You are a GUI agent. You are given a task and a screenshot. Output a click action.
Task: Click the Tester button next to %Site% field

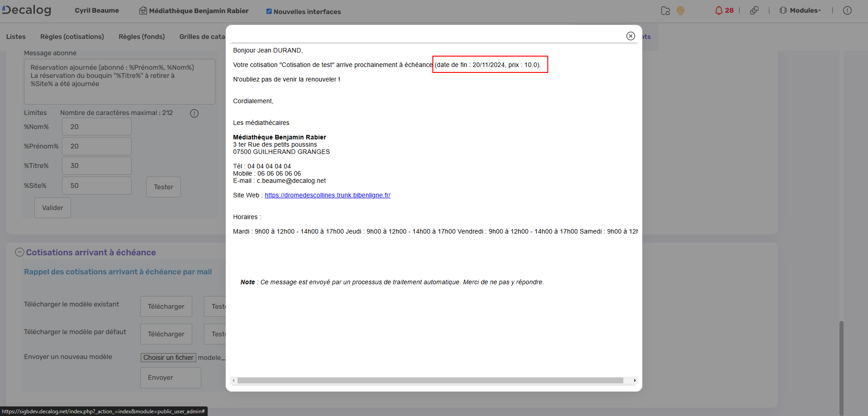coord(163,186)
